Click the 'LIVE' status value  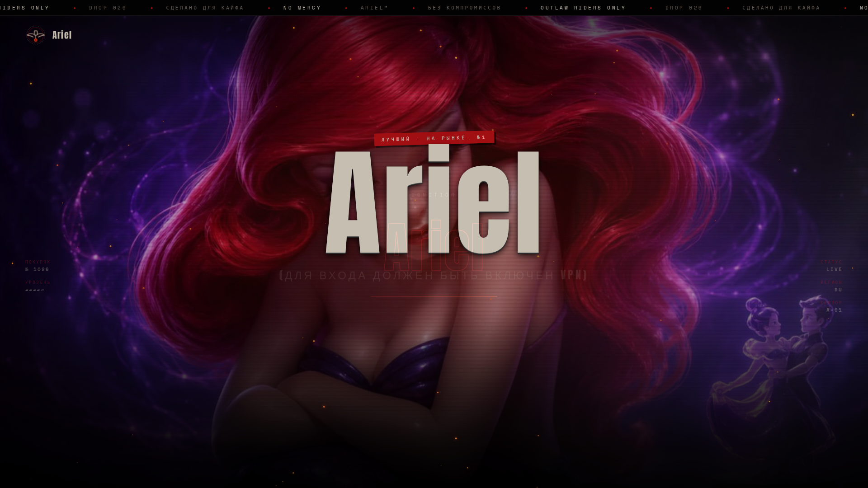(834, 269)
